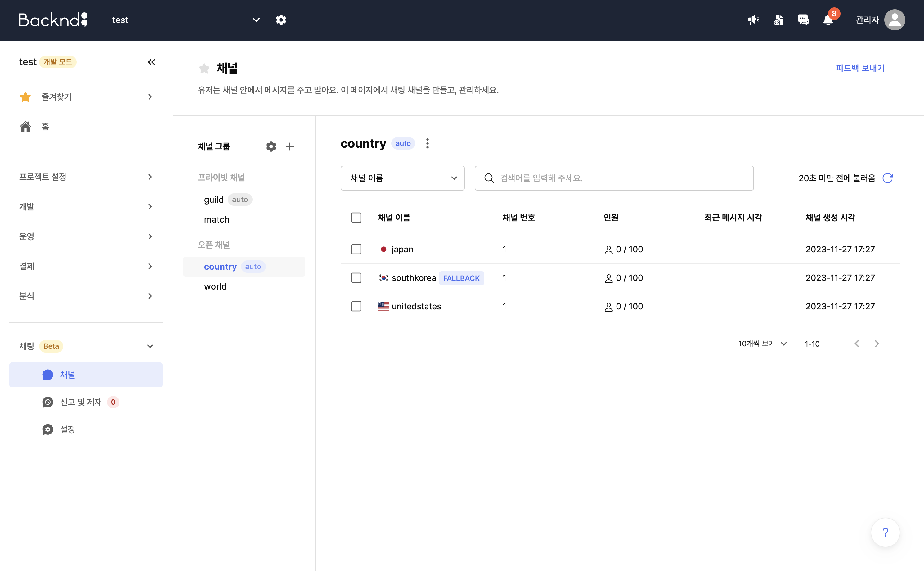Open project settings gear in header

click(x=281, y=20)
